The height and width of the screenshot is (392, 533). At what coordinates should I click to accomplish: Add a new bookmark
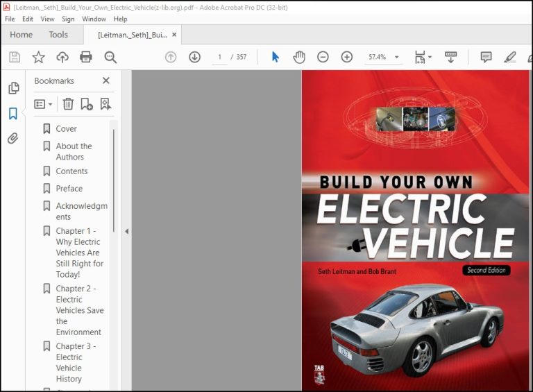point(87,104)
